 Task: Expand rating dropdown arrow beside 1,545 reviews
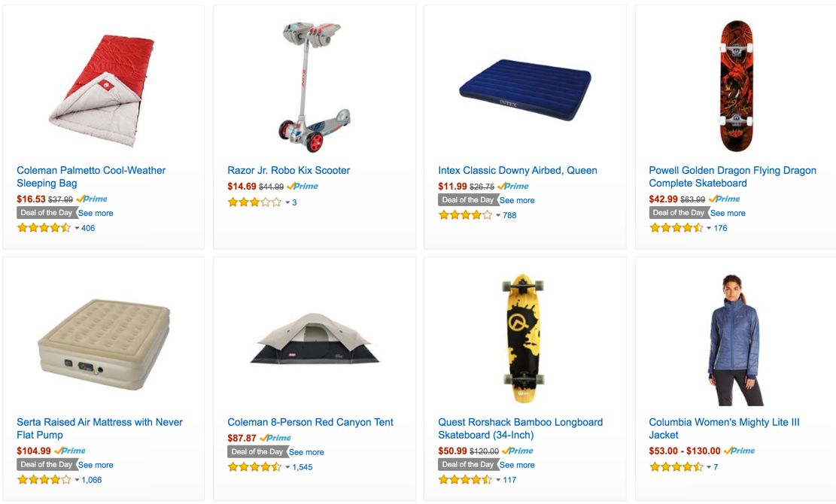pyautogui.click(x=287, y=468)
